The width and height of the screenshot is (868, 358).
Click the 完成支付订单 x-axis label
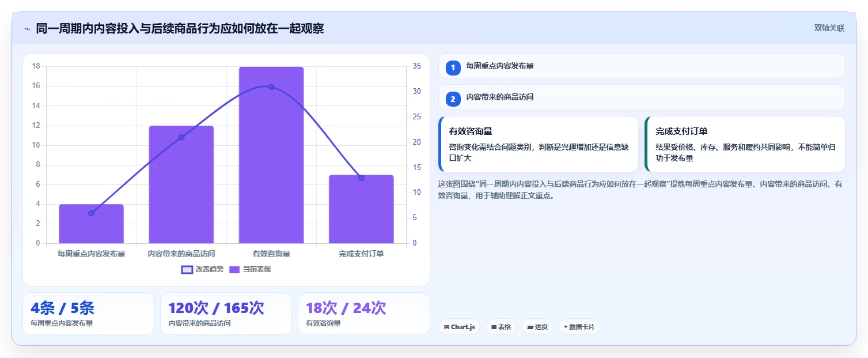point(361,254)
